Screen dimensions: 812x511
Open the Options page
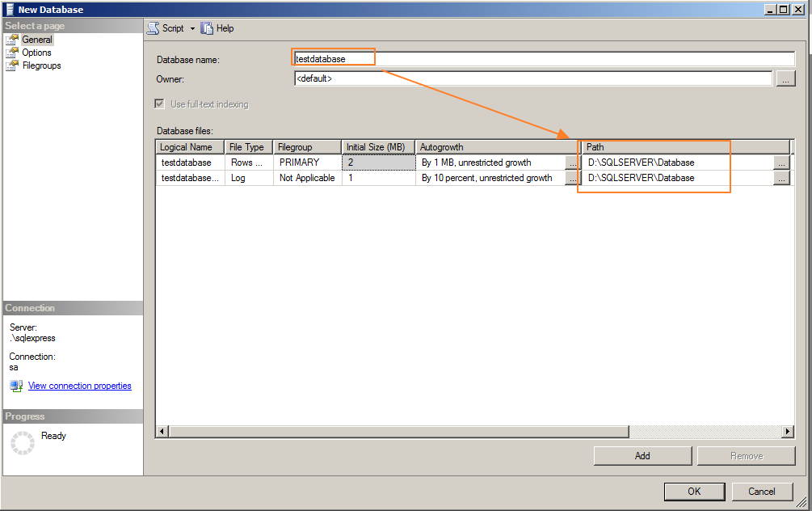click(x=36, y=53)
